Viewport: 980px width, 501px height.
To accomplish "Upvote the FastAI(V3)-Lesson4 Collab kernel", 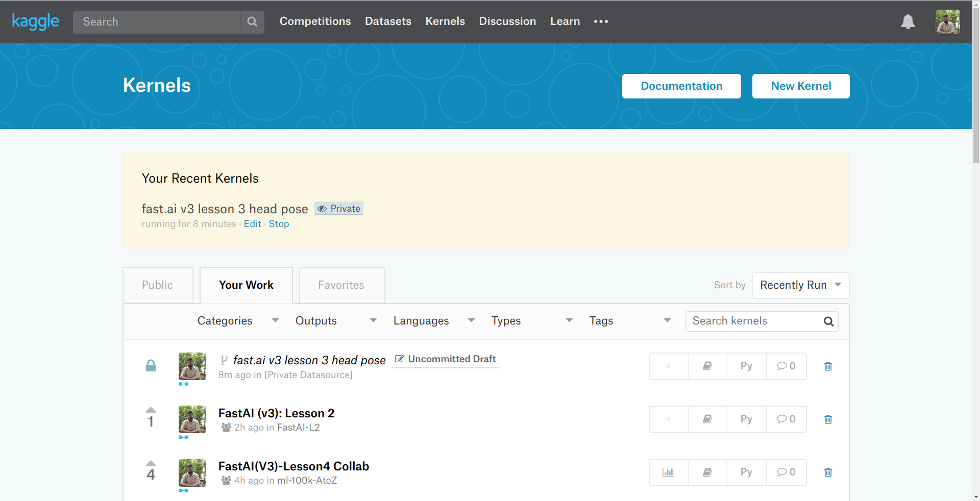I will [151, 464].
